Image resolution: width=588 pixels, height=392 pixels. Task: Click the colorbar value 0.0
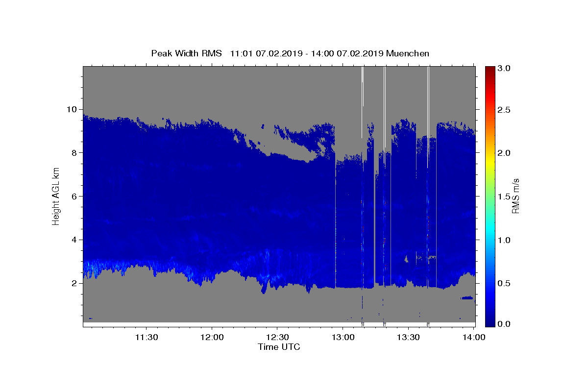pyautogui.click(x=505, y=324)
